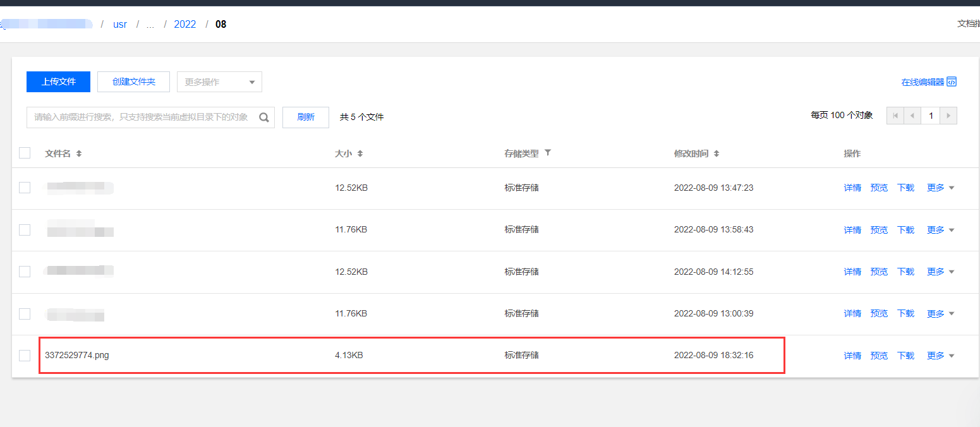
Task: View 详情 for 3372529774.png
Action: click(x=852, y=356)
